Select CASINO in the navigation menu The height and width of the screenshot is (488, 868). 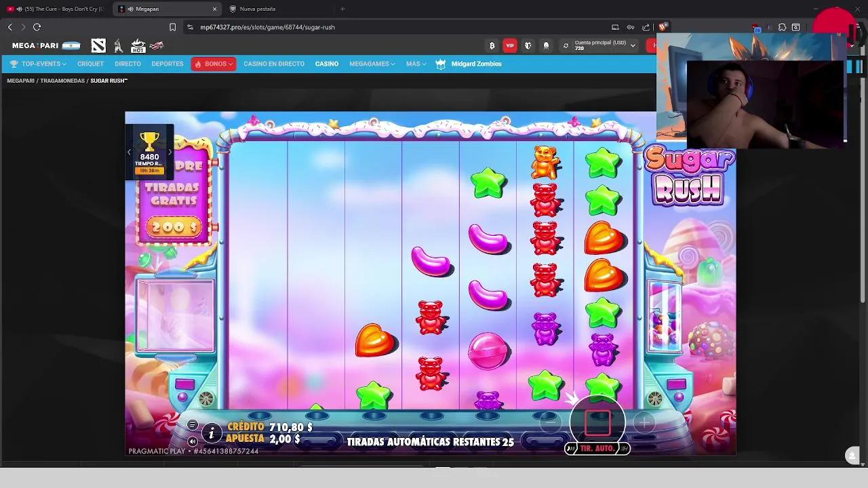coord(326,64)
